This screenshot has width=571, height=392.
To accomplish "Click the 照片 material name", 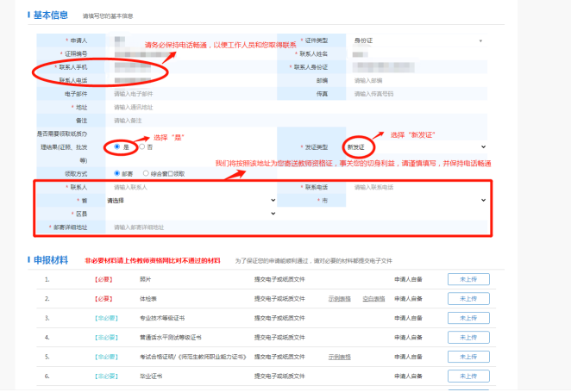I will (145, 279).
